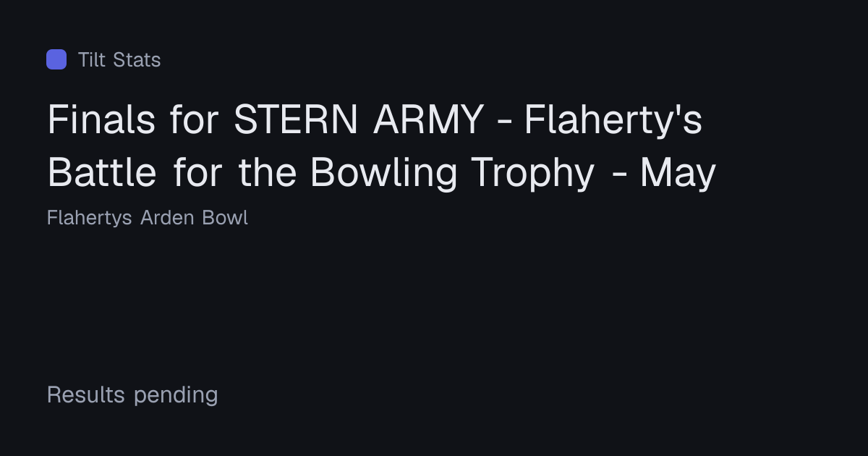
Task: Click the word "Finals" in the heading
Action: tap(102, 119)
